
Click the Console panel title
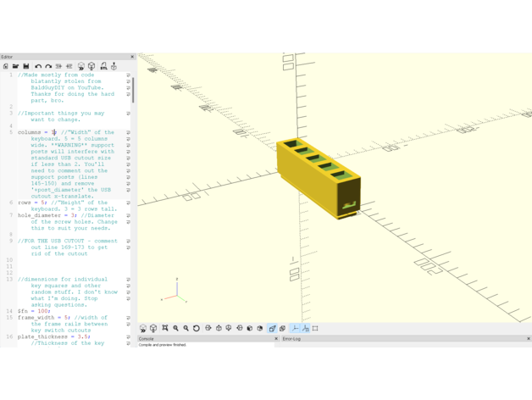[147, 339]
